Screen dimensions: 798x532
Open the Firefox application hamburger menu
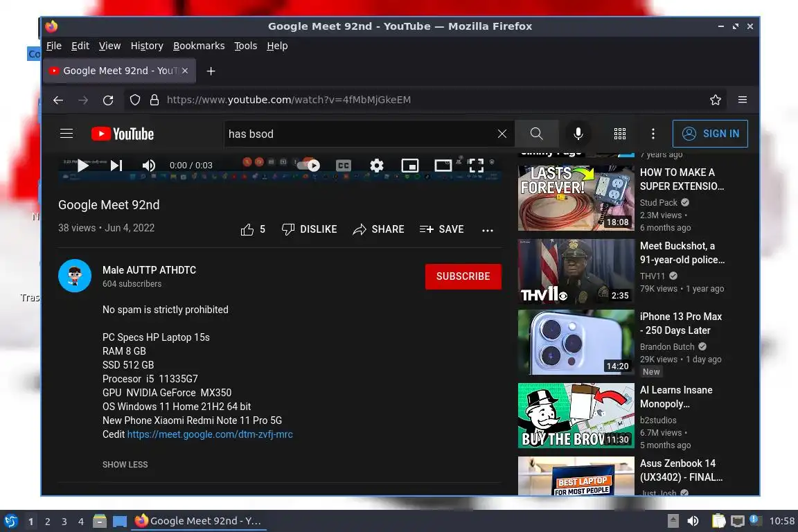743,100
